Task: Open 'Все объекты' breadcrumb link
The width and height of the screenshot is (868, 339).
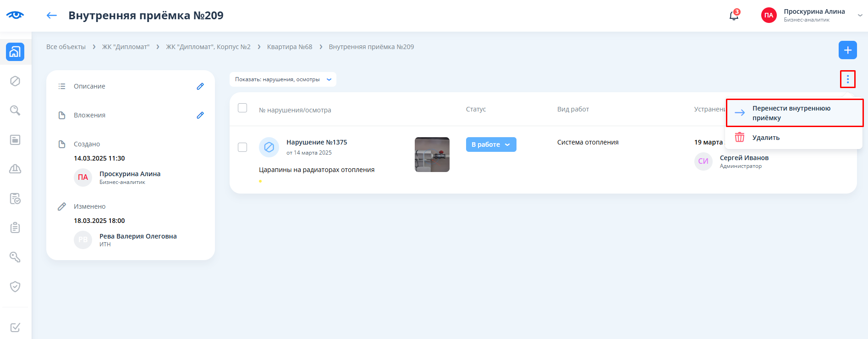Action: 66,47
